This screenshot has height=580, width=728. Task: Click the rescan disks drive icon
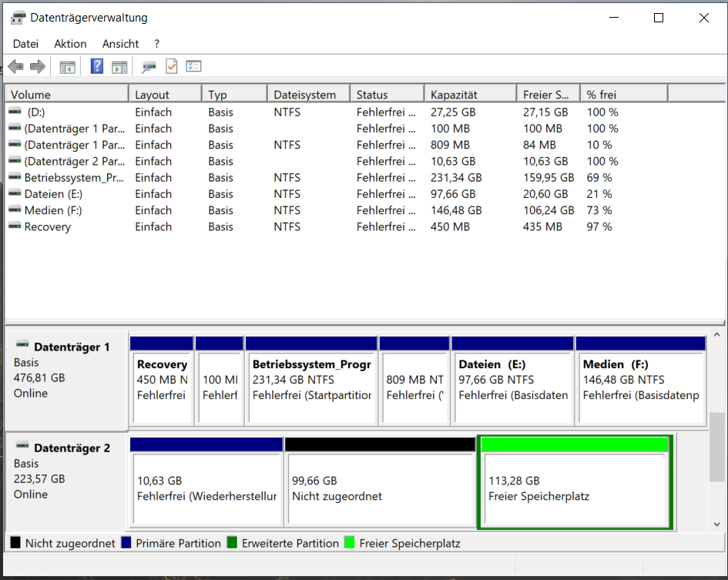(x=149, y=67)
